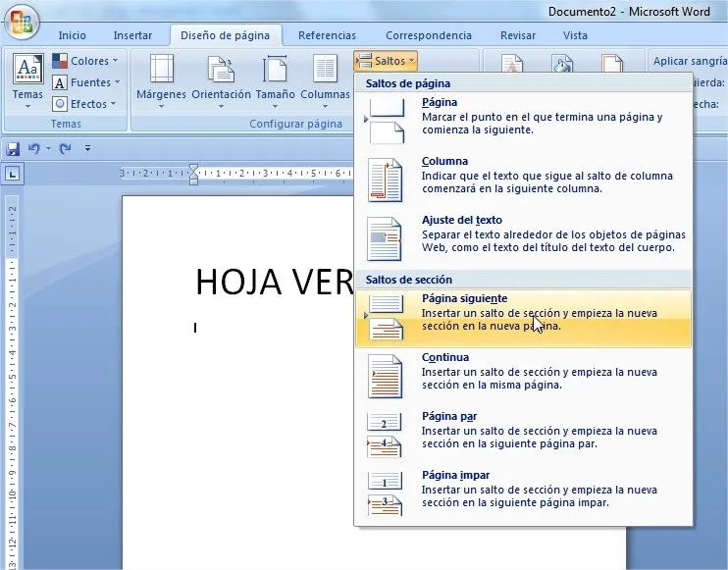The image size is (728, 570).
Task: Click the Continua section break icon
Action: [x=385, y=376]
